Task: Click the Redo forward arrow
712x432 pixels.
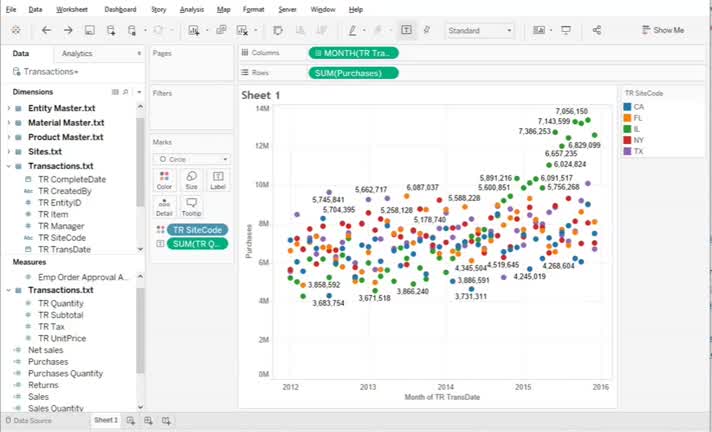Action: click(x=68, y=30)
